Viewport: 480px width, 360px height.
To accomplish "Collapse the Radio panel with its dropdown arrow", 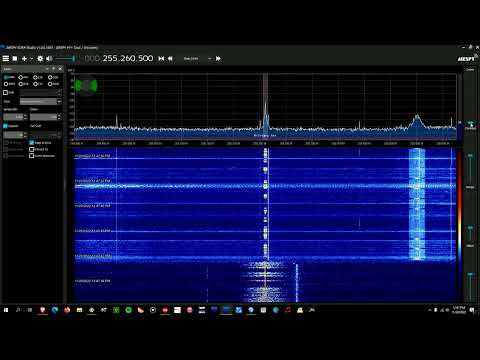I will point(47,69).
